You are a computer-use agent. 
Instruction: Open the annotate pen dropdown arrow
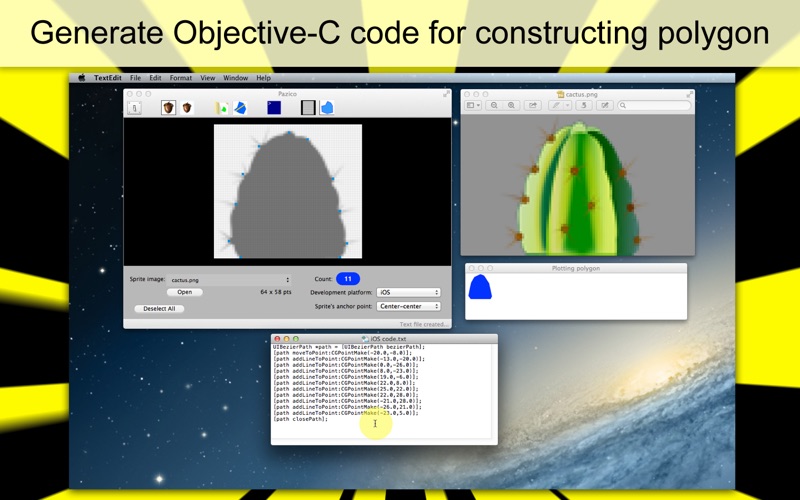coord(567,105)
